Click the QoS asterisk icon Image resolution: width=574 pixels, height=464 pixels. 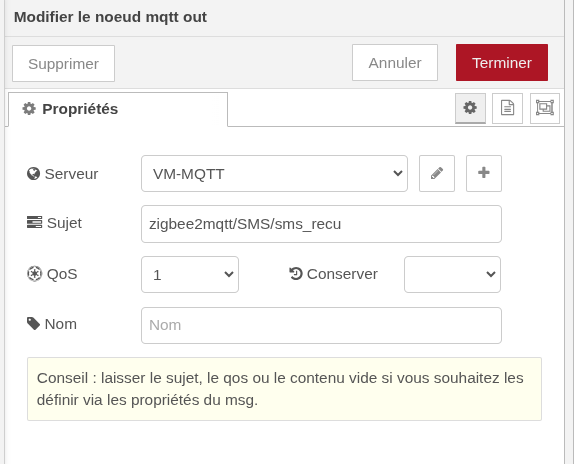point(34,274)
